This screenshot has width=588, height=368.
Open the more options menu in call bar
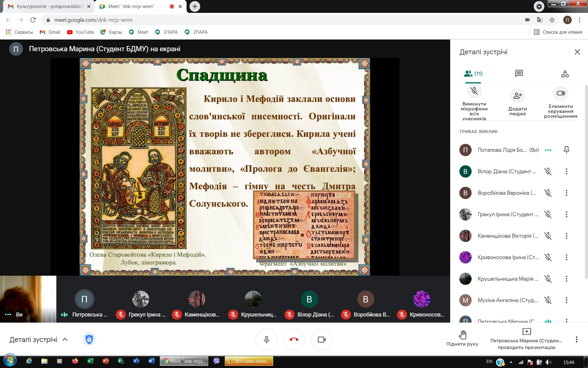[576, 339]
